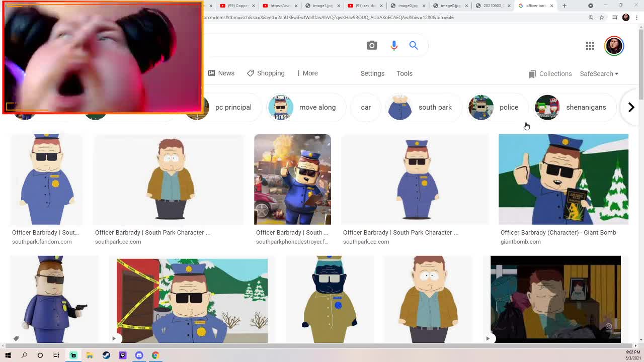The height and width of the screenshot is (362, 644).
Task: Click the blue search magnifier button
Action: [x=414, y=45]
